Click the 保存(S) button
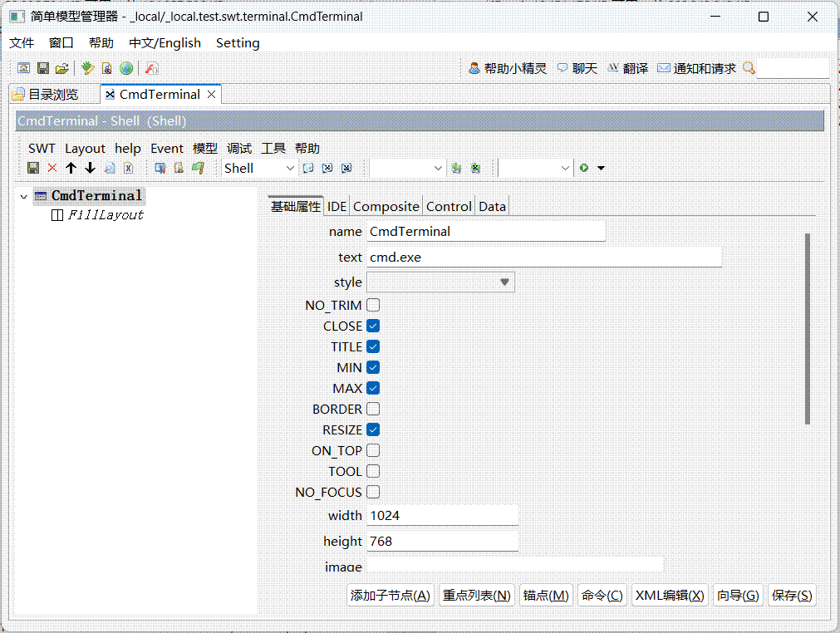 click(x=792, y=595)
